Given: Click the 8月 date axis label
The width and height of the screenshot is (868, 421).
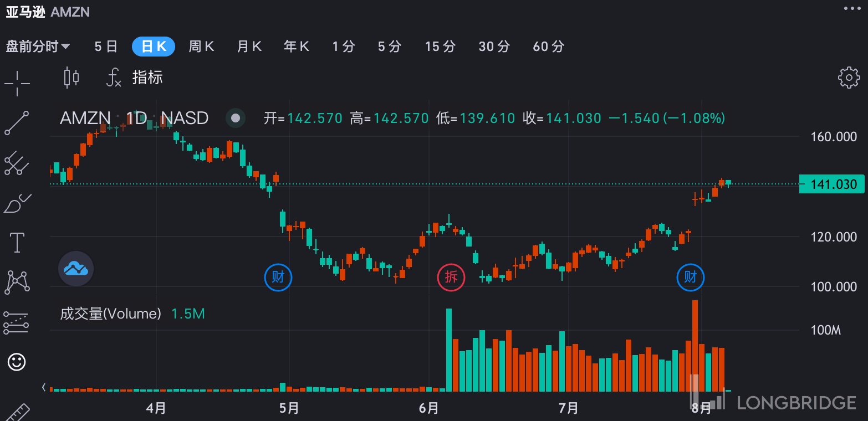Looking at the screenshot, I should tap(702, 408).
